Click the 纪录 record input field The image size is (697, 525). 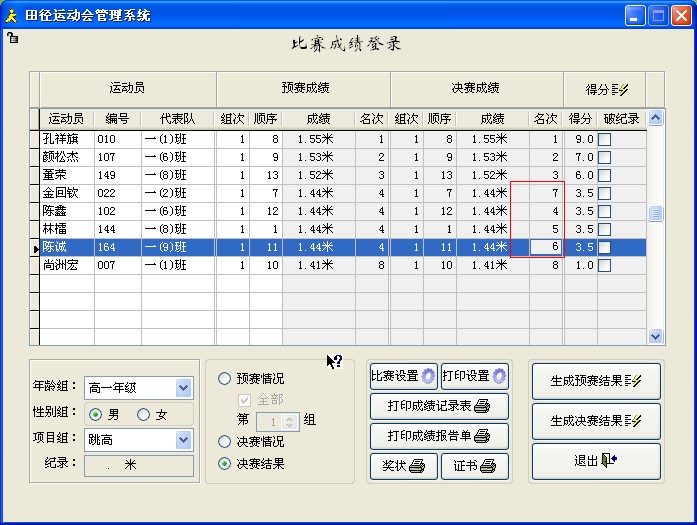(139, 465)
